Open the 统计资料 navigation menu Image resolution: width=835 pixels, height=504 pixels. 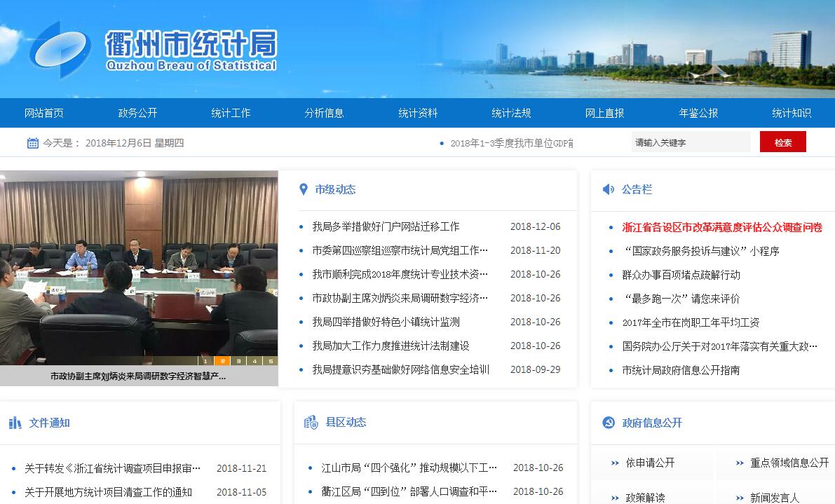[x=418, y=113]
